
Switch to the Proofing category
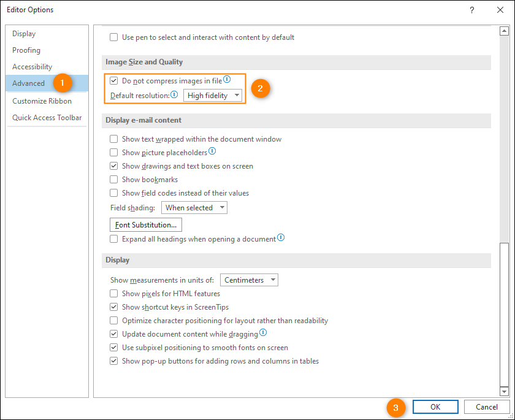(26, 50)
